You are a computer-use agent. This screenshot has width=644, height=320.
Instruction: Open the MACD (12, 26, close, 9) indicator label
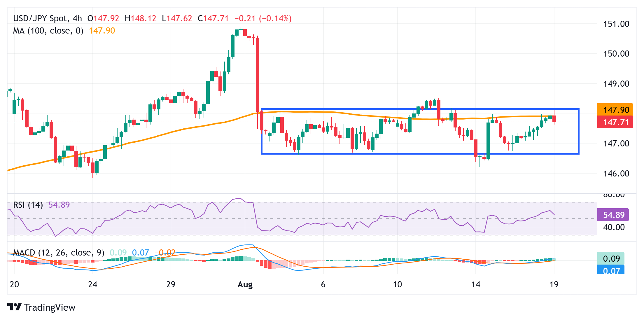[x=59, y=252]
